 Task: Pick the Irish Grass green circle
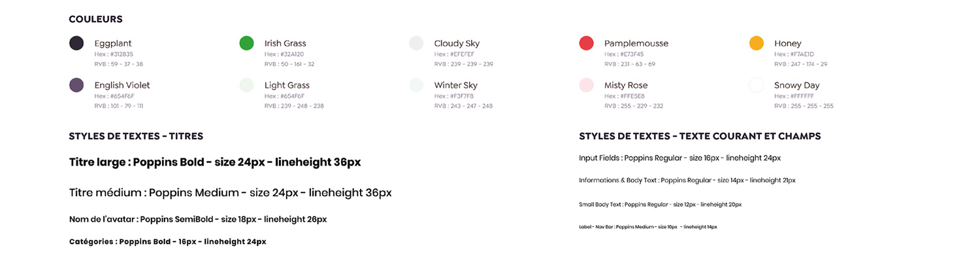(x=246, y=43)
